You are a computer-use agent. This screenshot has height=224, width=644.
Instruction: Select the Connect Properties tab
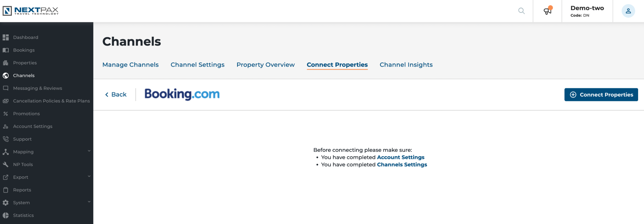tap(337, 65)
